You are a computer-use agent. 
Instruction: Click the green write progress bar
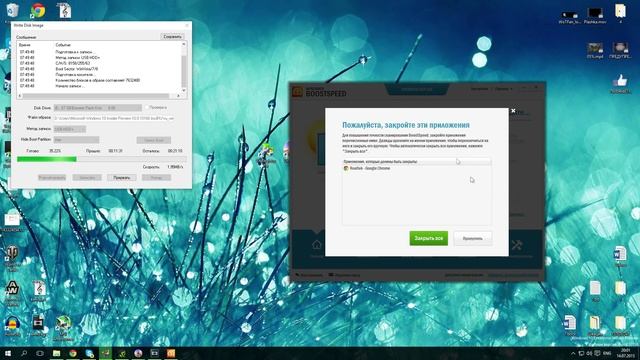pos(47,159)
